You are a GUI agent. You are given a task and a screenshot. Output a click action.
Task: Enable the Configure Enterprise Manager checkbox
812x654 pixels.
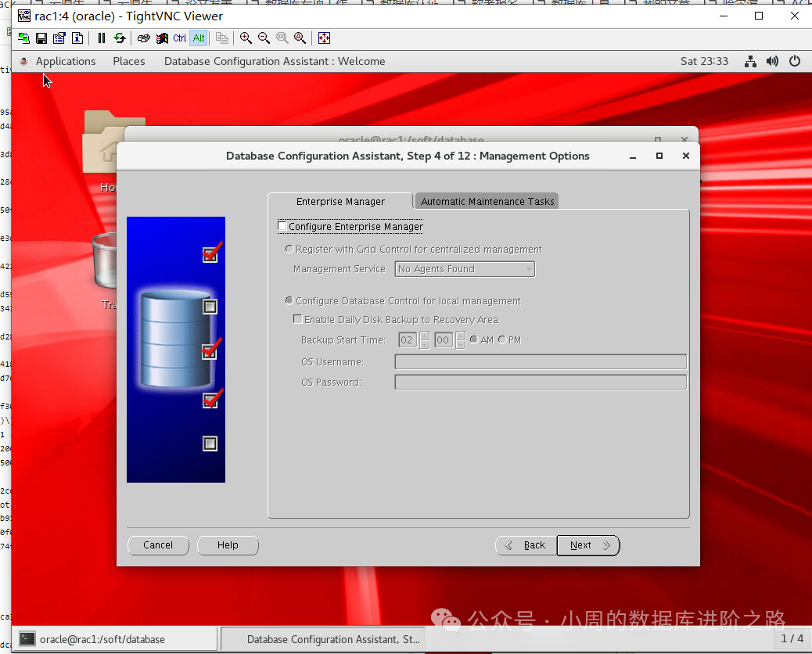pyautogui.click(x=282, y=226)
